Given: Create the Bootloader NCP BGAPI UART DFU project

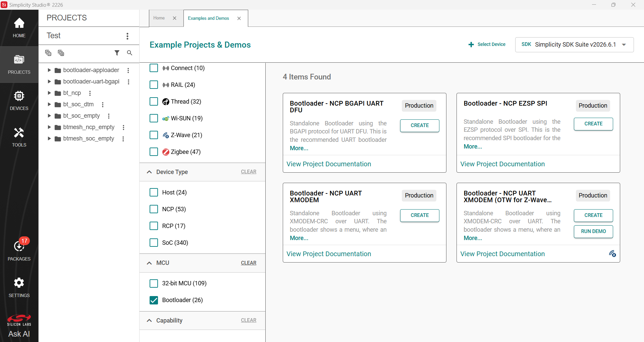Looking at the screenshot, I should coord(420,125).
